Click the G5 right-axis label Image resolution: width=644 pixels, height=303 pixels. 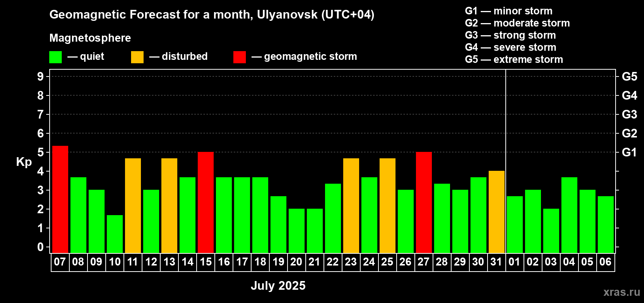click(630, 77)
